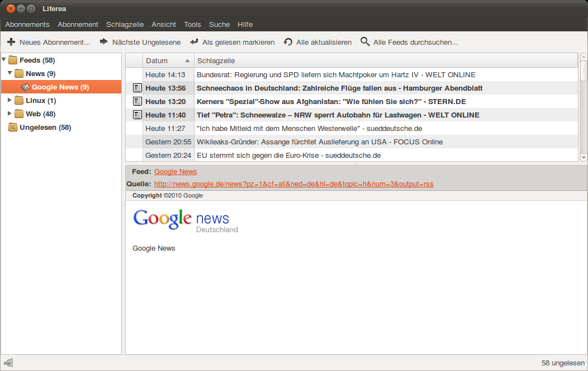Select headline Schneechaos in Deutschland

(x=339, y=88)
